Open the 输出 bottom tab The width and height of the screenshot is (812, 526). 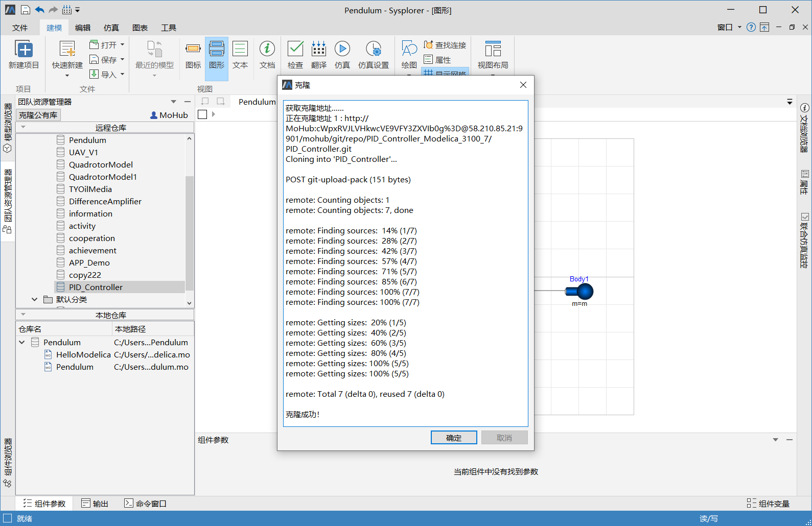pos(95,504)
